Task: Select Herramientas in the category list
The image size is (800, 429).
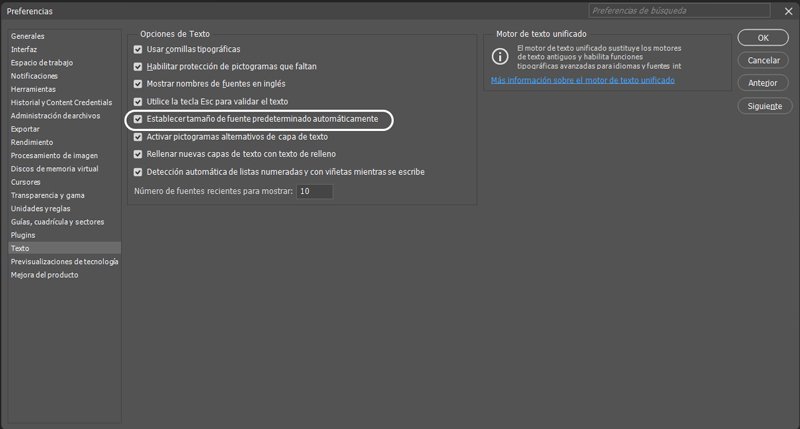Action: (33, 89)
